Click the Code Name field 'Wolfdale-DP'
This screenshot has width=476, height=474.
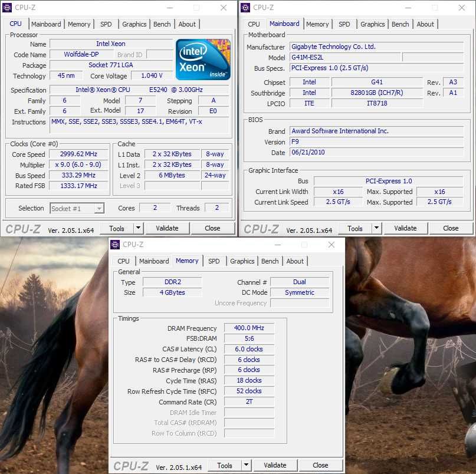point(81,54)
